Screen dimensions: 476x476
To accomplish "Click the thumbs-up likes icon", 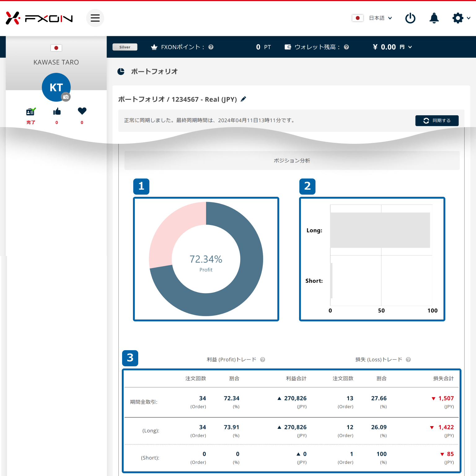I will (x=57, y=111).
